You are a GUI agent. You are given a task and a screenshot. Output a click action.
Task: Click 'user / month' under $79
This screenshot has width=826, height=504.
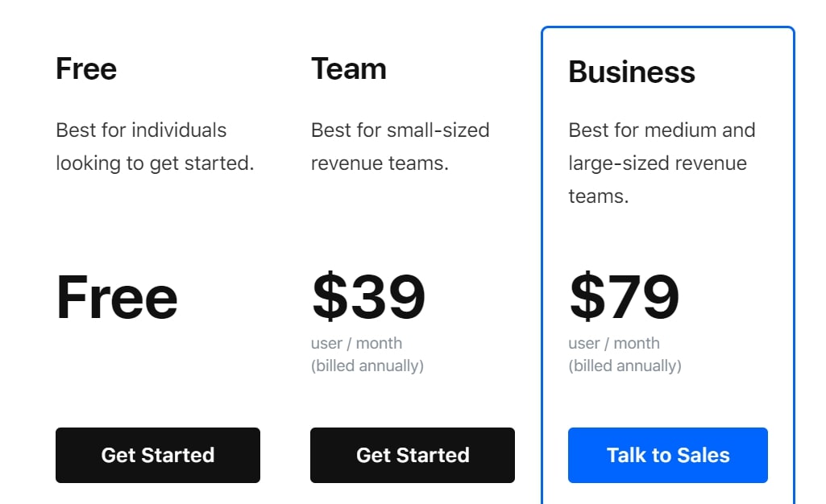point(614,343)
